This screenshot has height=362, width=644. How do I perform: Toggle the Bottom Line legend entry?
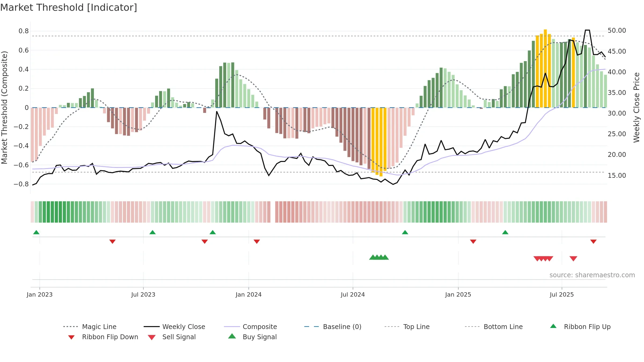click(494, 327)
